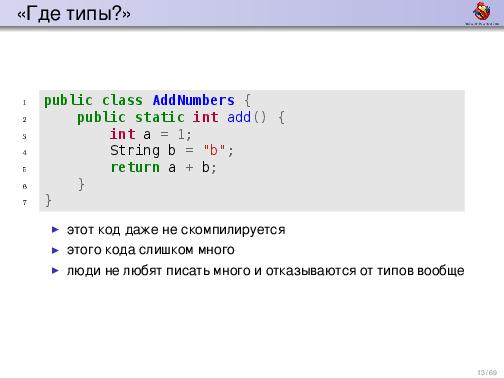Click the slide page number at the bottom right
Image resolution: width=504 pixels, height=378 pixels.
pos(487,372)
